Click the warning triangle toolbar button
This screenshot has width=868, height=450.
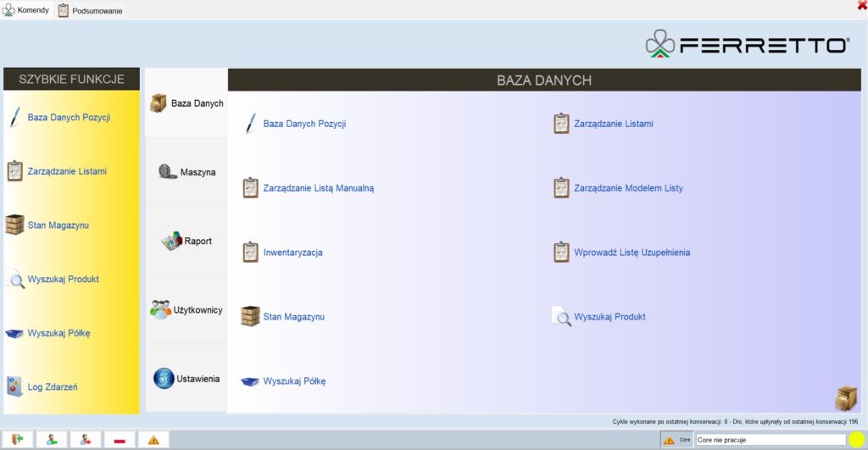coord(153,440)
